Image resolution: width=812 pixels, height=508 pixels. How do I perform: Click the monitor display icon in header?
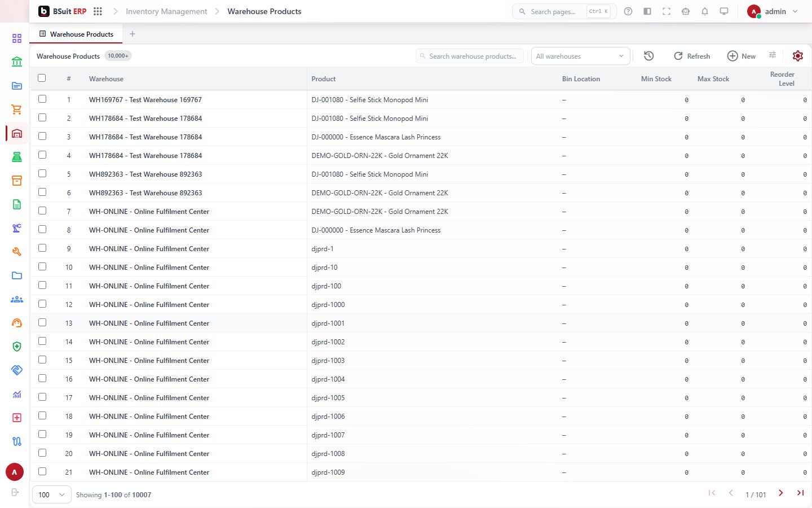(x=724, y=11)
